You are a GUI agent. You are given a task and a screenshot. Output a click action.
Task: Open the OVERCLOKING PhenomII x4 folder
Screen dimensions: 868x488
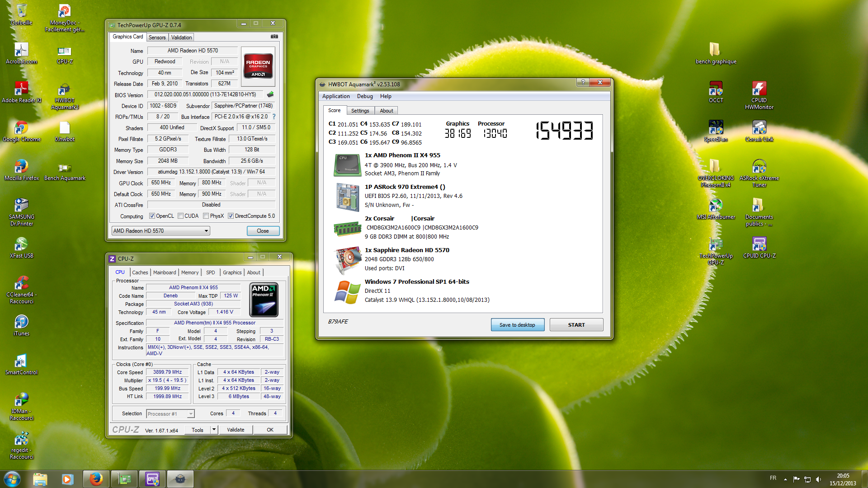716,173
